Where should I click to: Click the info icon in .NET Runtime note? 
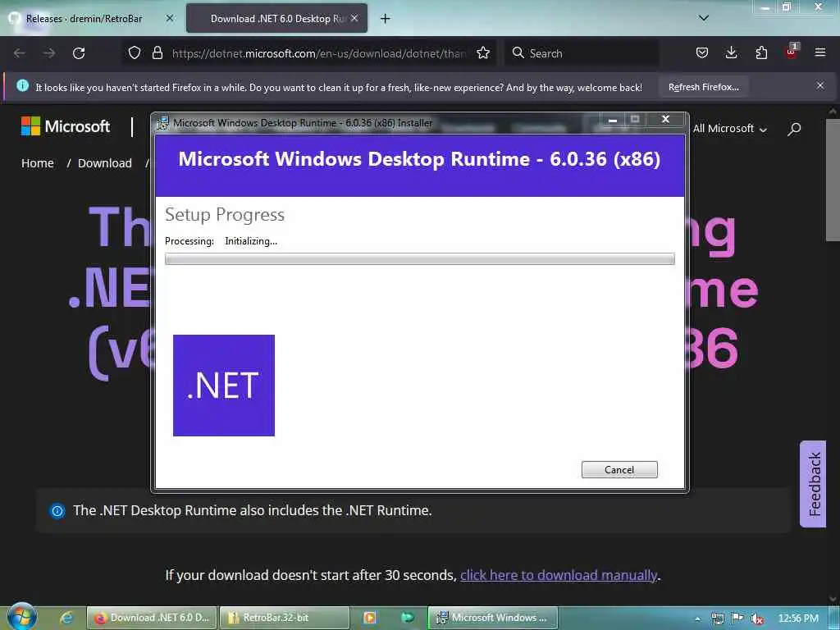[x=57, y=510]
